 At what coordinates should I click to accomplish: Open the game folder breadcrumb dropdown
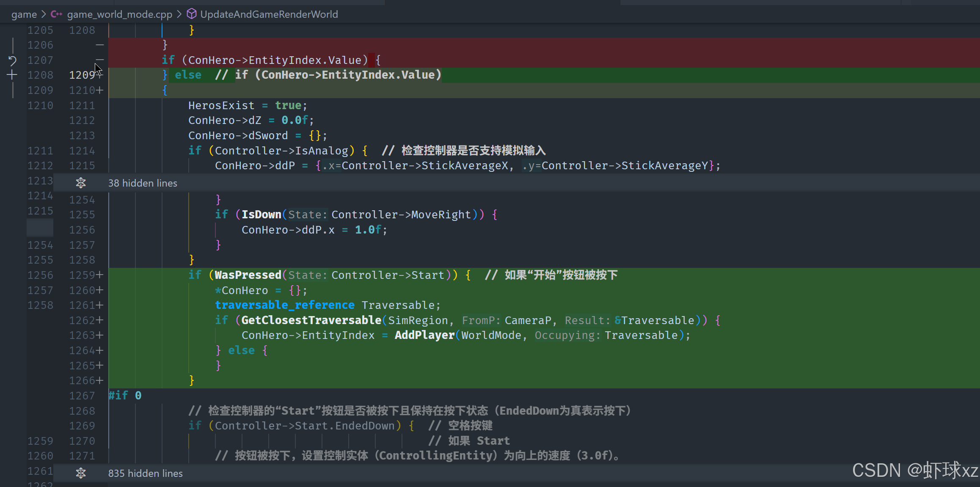(24, 14)
